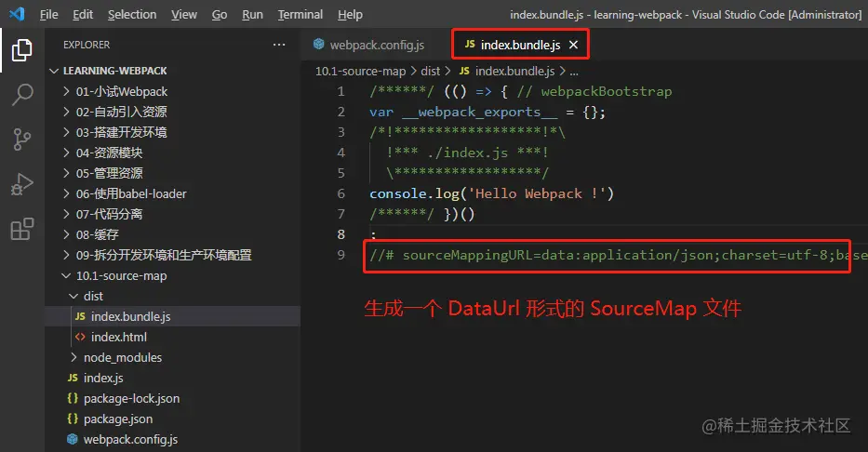Click the braces icon beside package.json
The height and width of the screenshot is (452, 868).
[x=73, y=419]
